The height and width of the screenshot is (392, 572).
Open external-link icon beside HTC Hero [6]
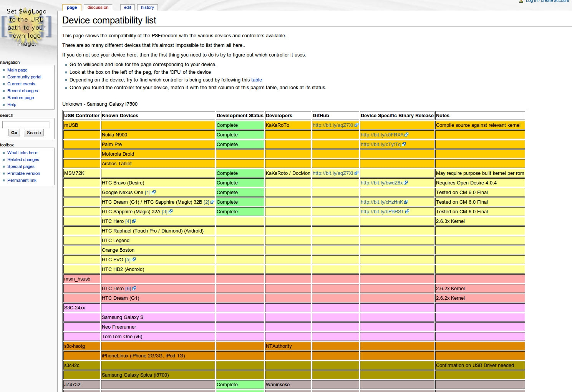tap(134, 289)
